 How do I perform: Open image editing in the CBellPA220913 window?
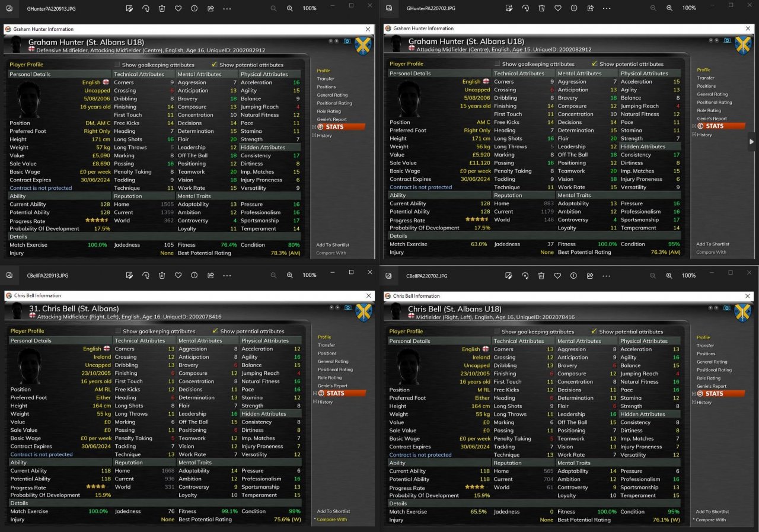pyautogui.click(x=129, y=275)
